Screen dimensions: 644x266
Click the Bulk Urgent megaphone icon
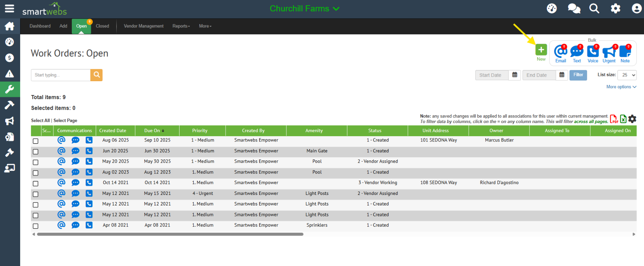pyautogui.click(x=609, y=51)
